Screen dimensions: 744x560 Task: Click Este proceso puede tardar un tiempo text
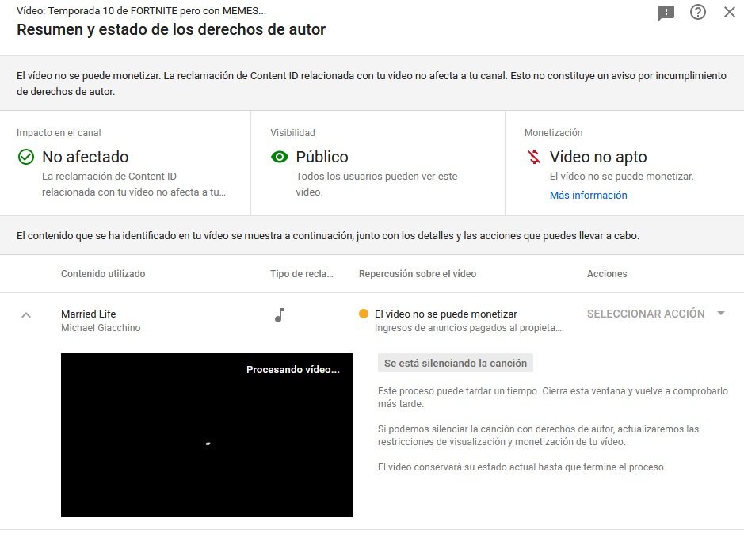[553, 398]
